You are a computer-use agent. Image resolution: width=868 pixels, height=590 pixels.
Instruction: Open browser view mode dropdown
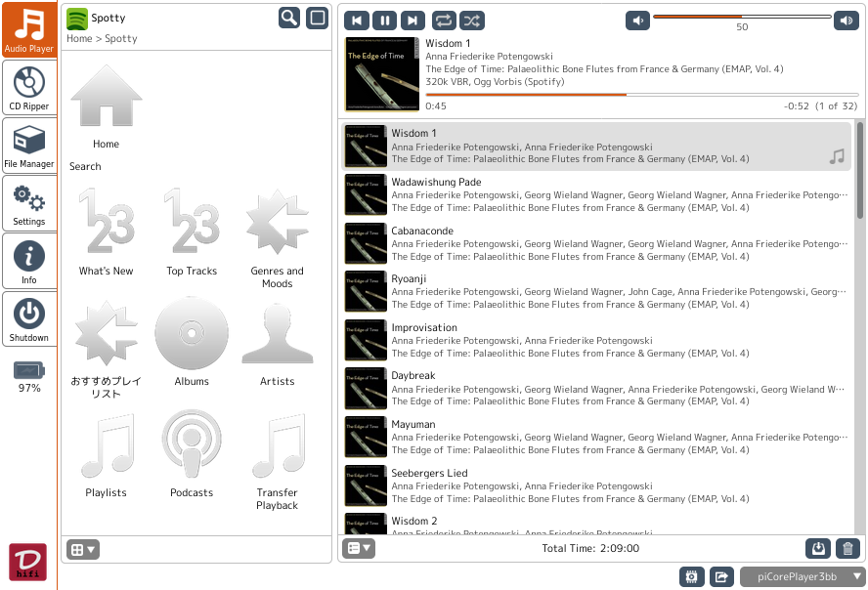coord(83,550)
